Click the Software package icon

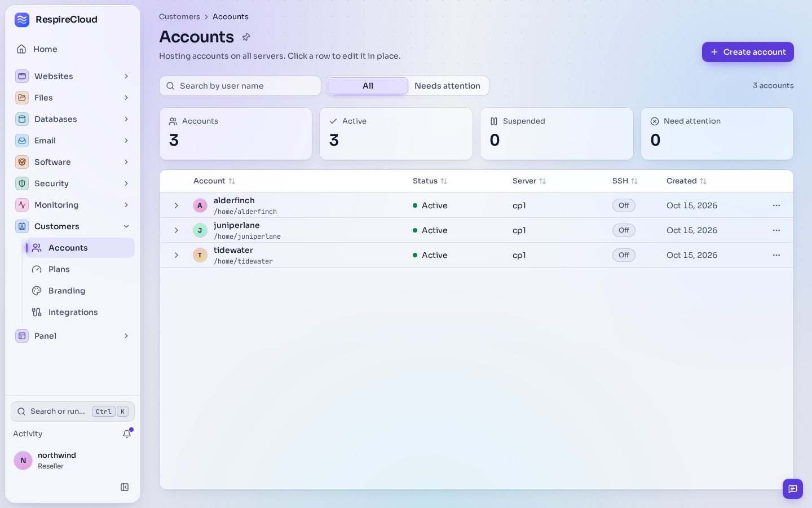coord(22,162)
